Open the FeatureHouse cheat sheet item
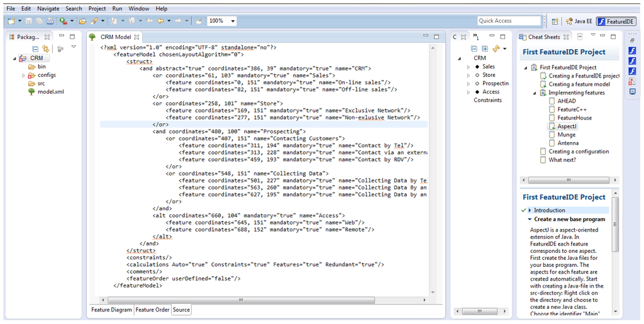Viewport: 644px width, 324px height. 574,118
